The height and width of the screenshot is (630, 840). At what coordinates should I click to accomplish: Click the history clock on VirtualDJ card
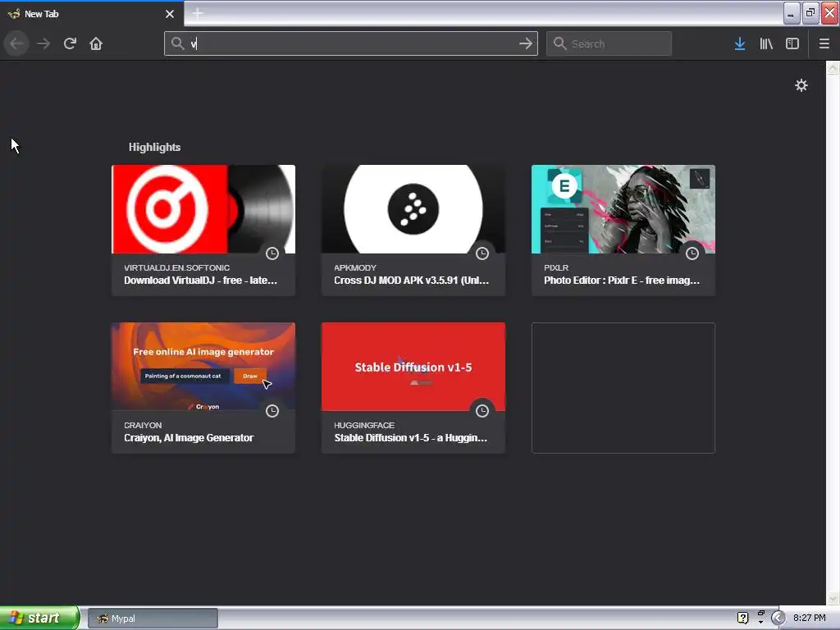coord(272,253)
